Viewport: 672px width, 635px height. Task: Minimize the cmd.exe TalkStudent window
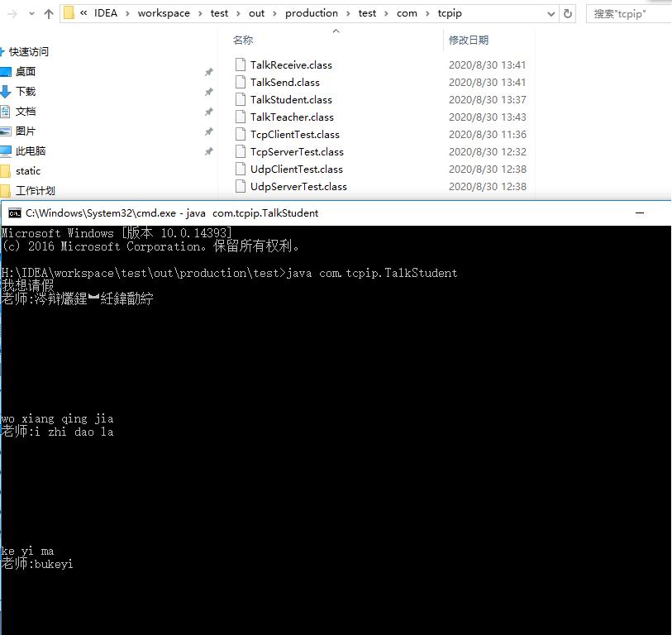[640, 213]
